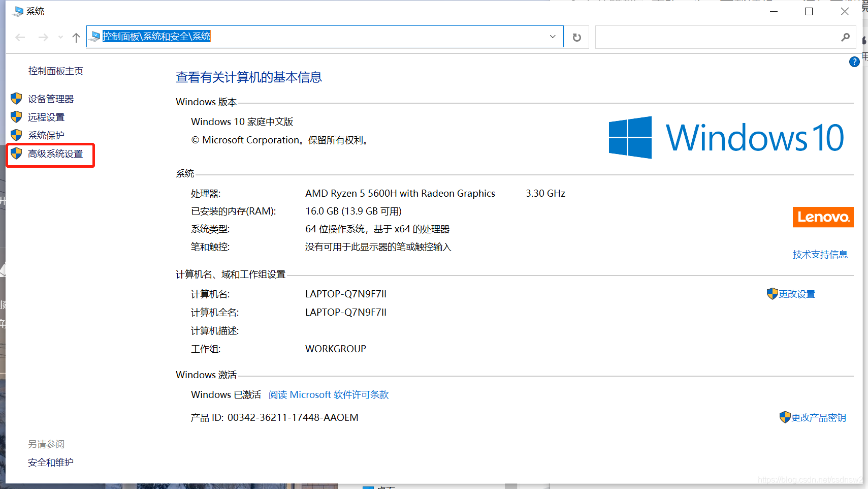The width and height of the screenshot is (868, 489).
Task: Select the 3.30 GHz clock speed text
Action: pyautogui.click(x=545, y=193)
